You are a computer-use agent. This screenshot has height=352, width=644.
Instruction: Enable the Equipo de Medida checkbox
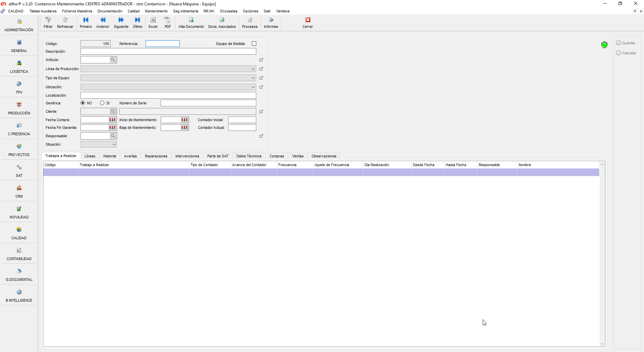click(254, 44)
